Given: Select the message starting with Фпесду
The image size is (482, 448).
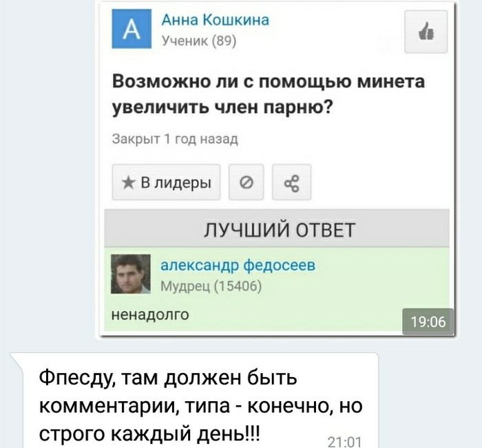Looking at the screenshot, I should [x=195, y=401].
